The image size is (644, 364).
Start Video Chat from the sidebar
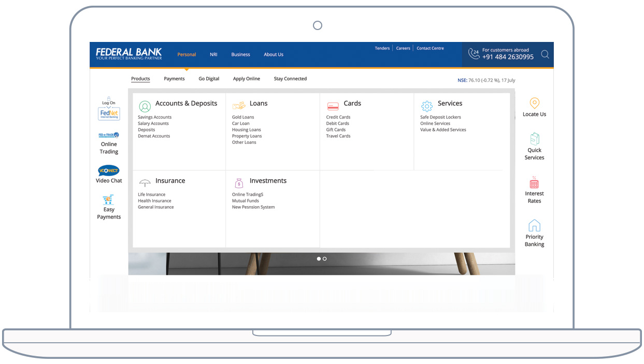coord(109,171)
